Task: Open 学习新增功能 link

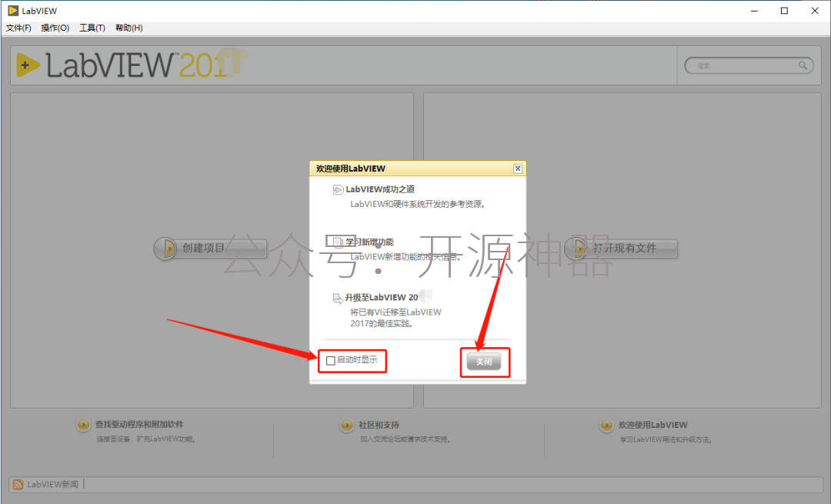Action: click(369, 242)
